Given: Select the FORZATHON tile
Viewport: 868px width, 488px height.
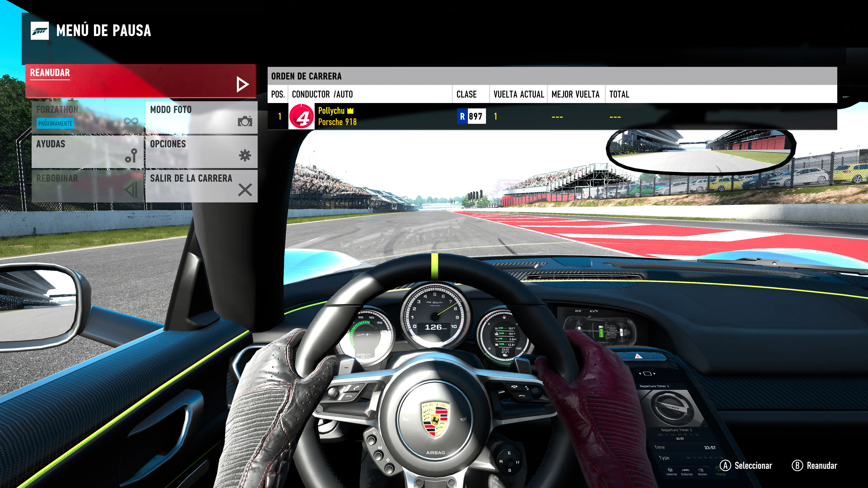Looking at the screenshot, I should click(x=88, y=117).
